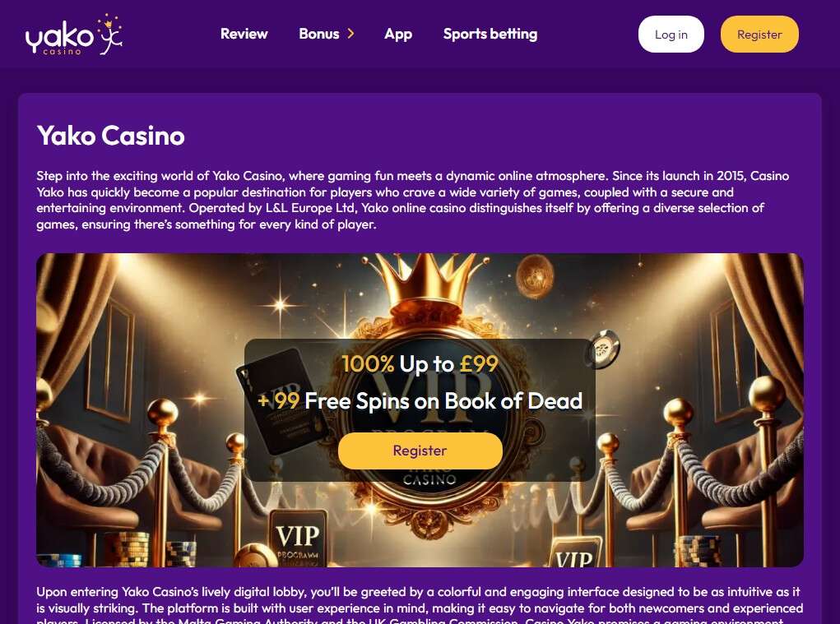Open the Bonus menu item

318,34
